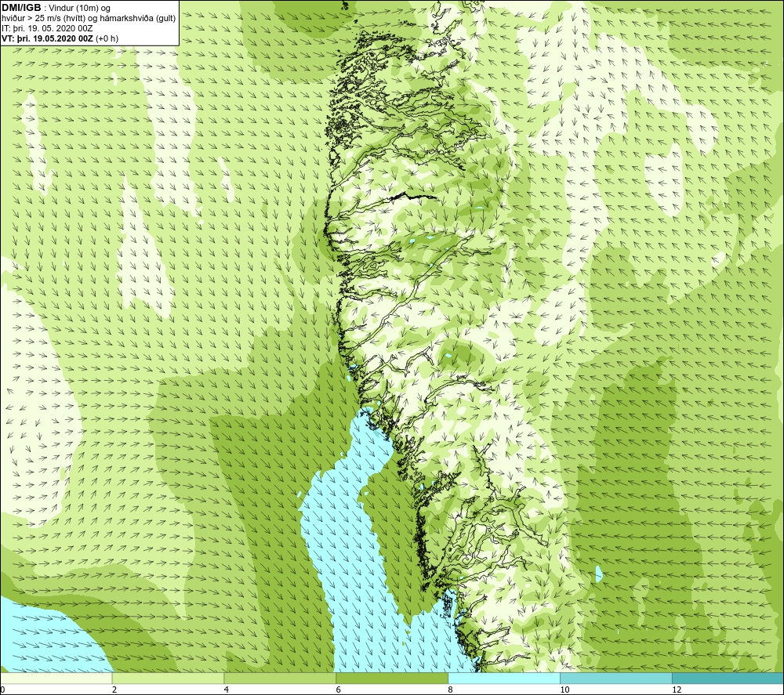Click the 2–4 m/s light green legend swatch
784x695 pixels.
click(x=168, y=678)
